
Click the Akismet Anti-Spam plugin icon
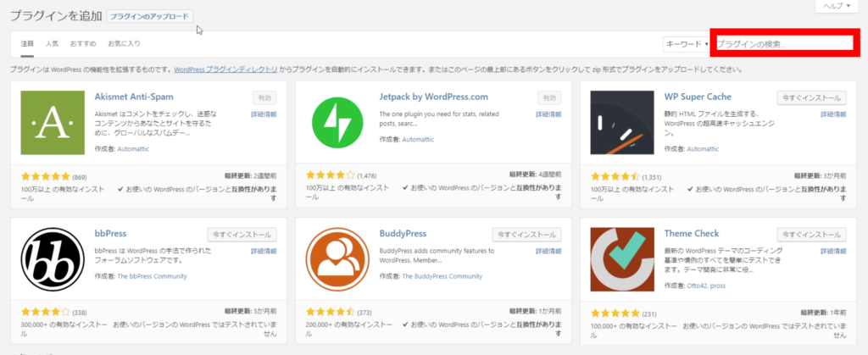tap(53, 123)
